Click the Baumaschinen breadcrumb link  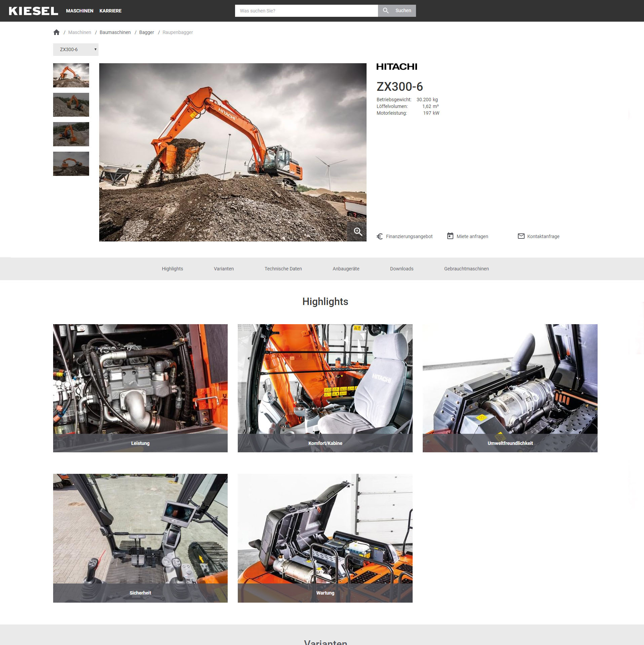(x=115, y=32)
